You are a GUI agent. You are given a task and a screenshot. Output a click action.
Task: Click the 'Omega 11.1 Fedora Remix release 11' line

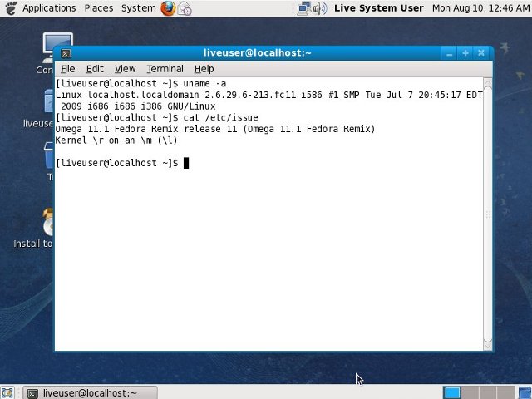215,130
